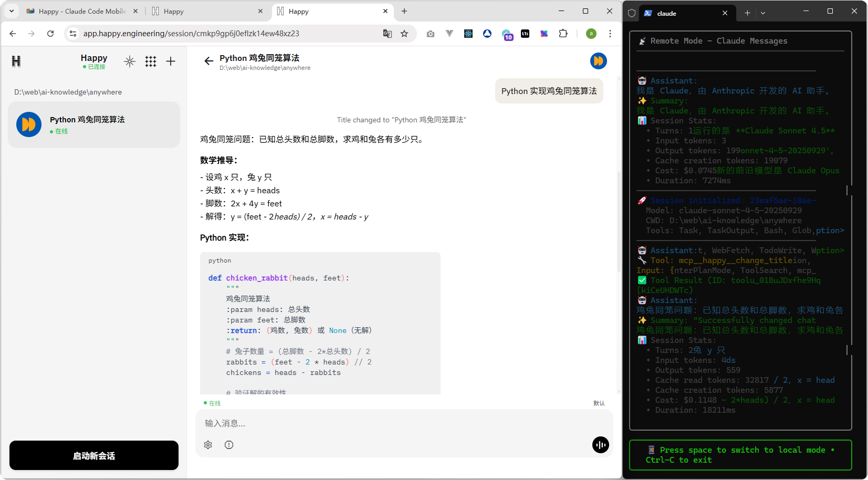This screenshot has height=480, width=868.
Task: Switch to the second Happy browser tab
Action: tap(205, 11)
